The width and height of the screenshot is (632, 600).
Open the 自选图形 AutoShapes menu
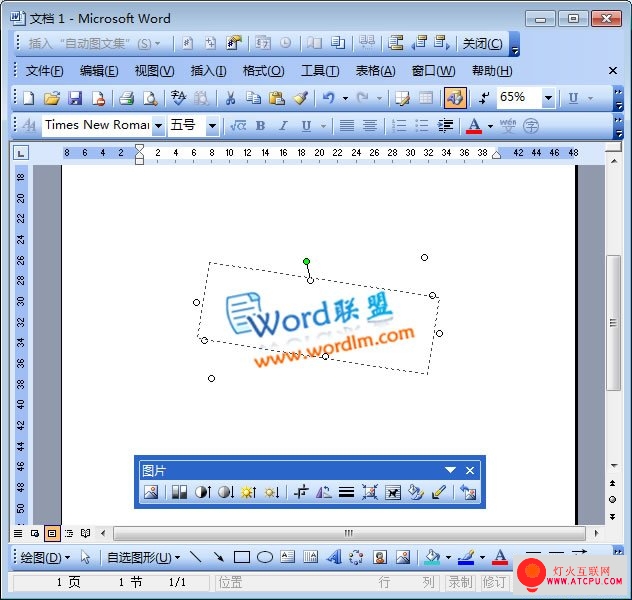click(x=143, y=557)
